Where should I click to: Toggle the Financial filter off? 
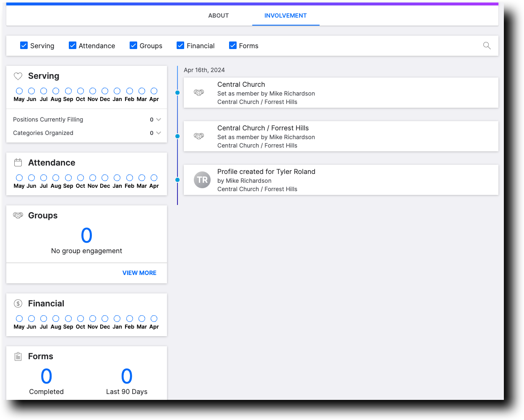pyautogui.click(x=180, y=45)
